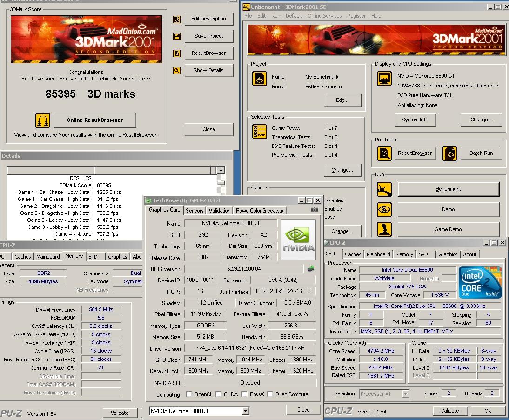
Task: Click the Show Details button
Action: (x=209, y=70)
